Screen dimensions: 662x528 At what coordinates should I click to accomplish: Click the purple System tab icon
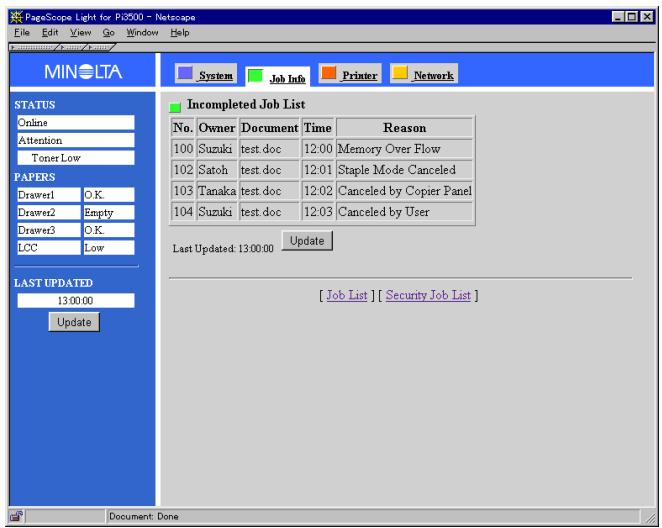point(185,73)
